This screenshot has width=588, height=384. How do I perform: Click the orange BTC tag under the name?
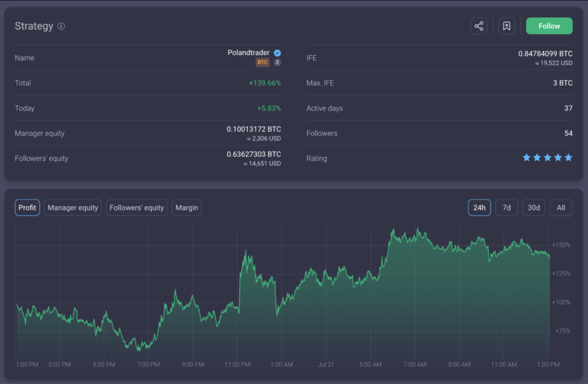point(262,62)
